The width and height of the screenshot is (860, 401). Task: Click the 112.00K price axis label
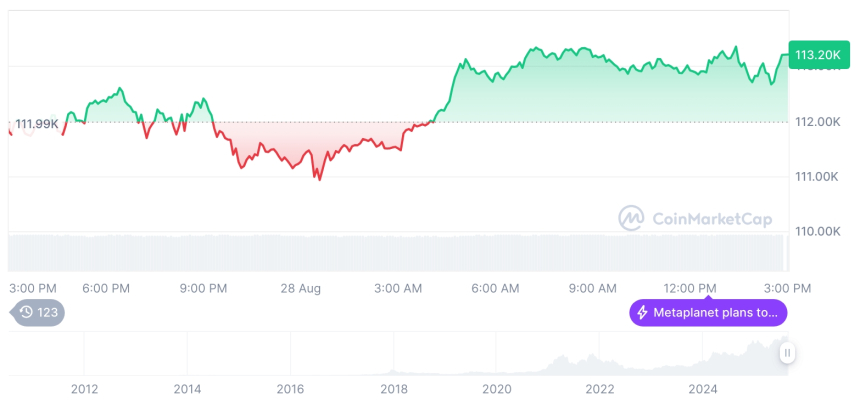pyautogui.click(x=816, y=122)
